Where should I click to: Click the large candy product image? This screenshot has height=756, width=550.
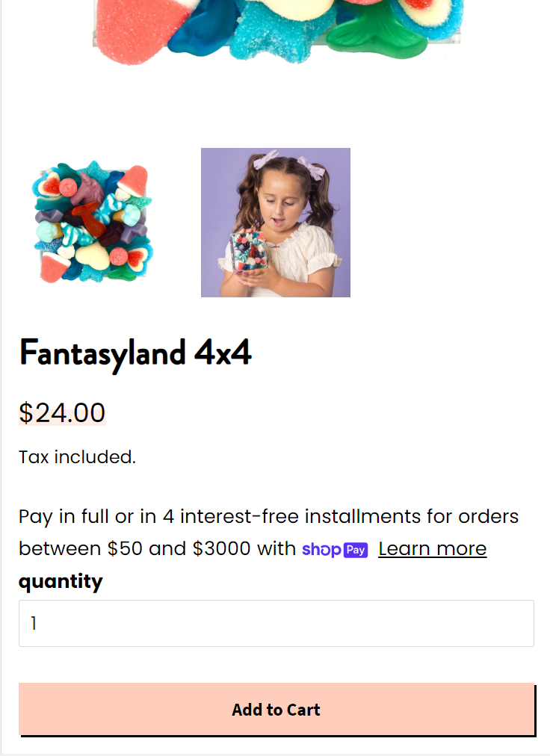(276, 32)
